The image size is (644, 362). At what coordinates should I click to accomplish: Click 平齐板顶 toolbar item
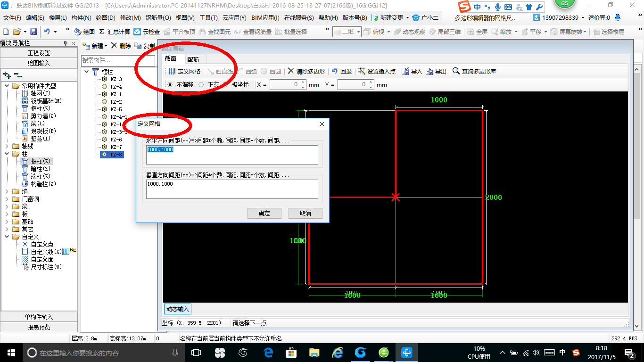[x=179, y=32]
